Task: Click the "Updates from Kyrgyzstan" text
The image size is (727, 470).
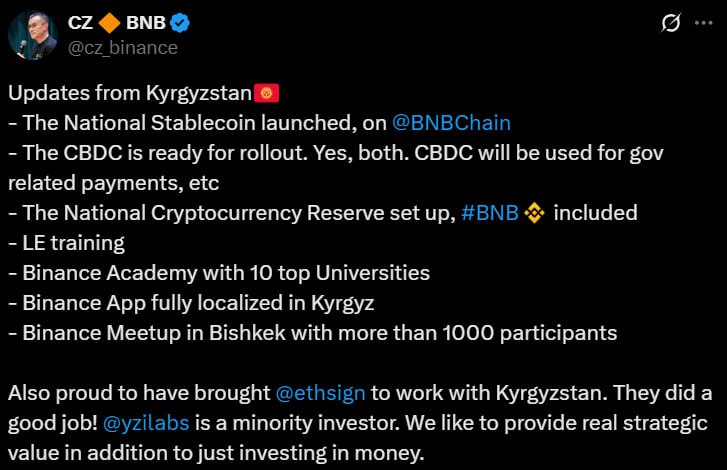Action: pyautogui.click(x=131, y=94)
